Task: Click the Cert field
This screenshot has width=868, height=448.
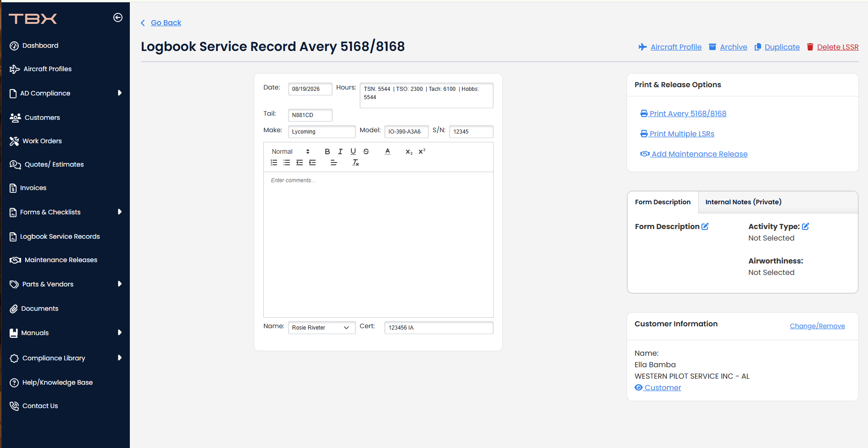Action: click(x=439, y=328)
